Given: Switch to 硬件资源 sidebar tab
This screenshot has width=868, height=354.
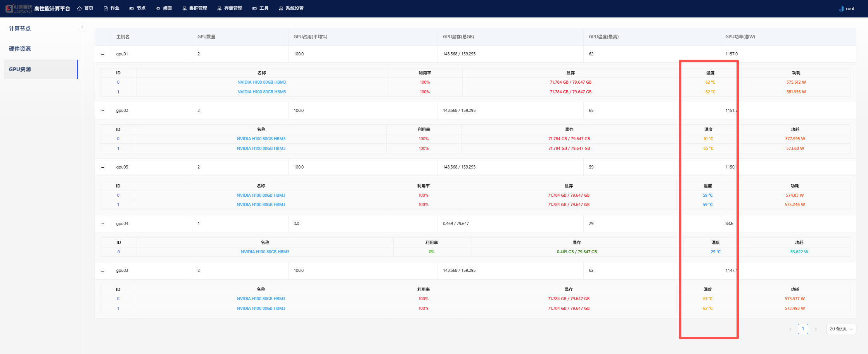Looking at the screenshot, I should pyautogui.click(x=20, y=49).
